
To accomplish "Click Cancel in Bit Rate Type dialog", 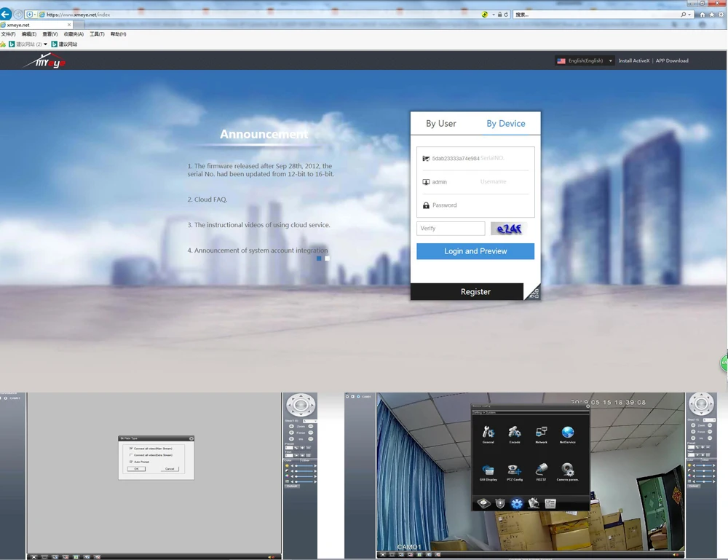I will point(170,469).
